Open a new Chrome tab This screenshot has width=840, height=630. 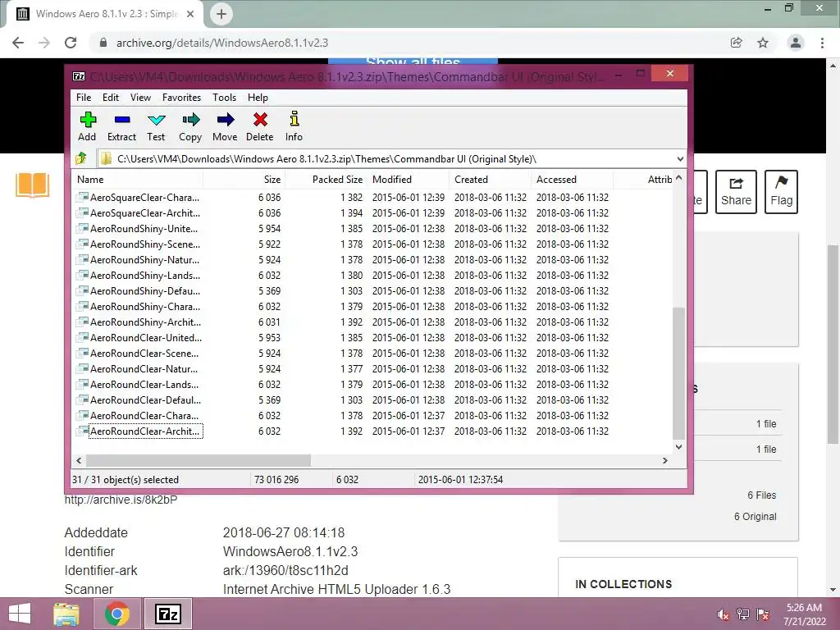click(x=221, y=14)
